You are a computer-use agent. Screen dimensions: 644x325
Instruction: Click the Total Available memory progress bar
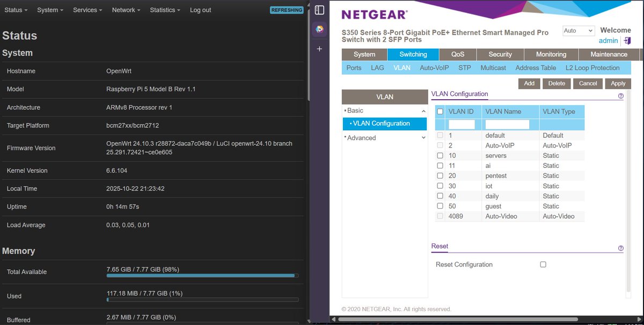(202, 276)
